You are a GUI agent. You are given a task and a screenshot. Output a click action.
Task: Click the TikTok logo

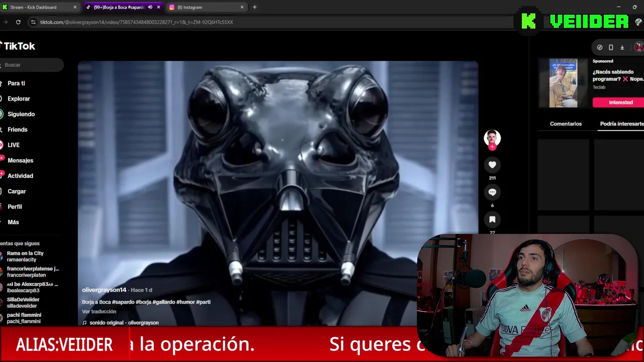(18, 46)
